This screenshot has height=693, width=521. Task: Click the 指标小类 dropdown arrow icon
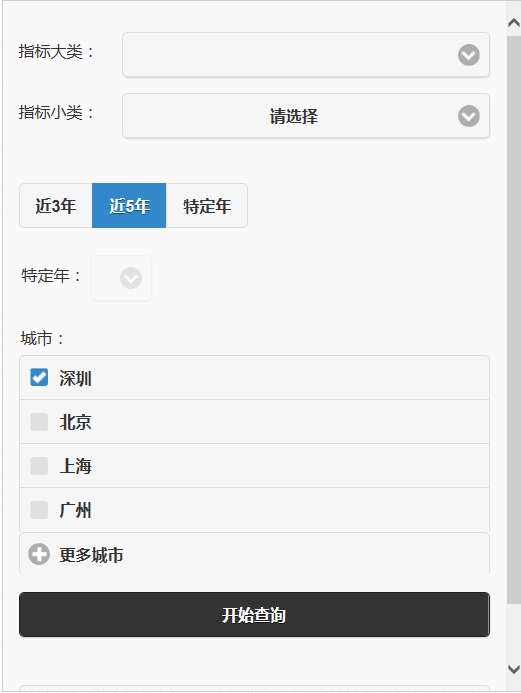pyautogui.click(x=468, y=116)
